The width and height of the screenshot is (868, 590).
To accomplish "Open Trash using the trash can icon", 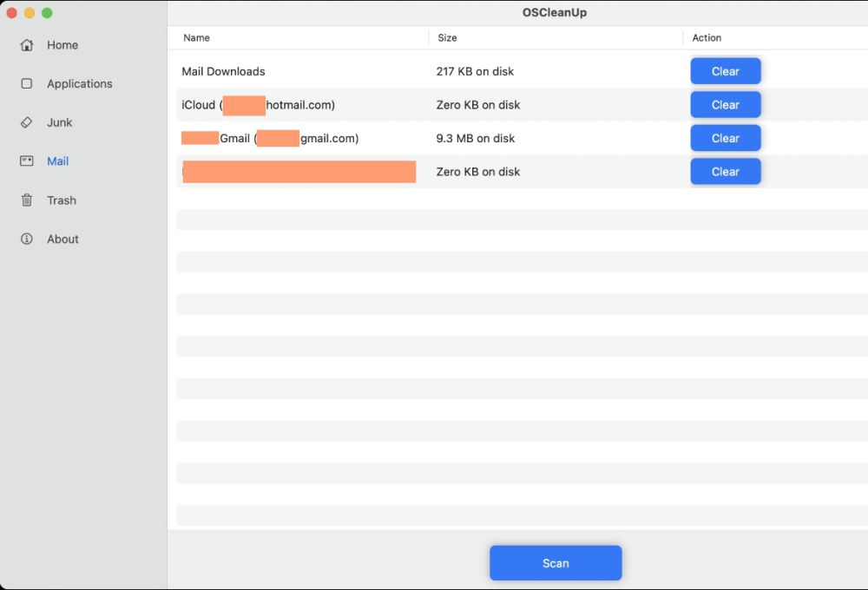I will (x=27, y=200).
